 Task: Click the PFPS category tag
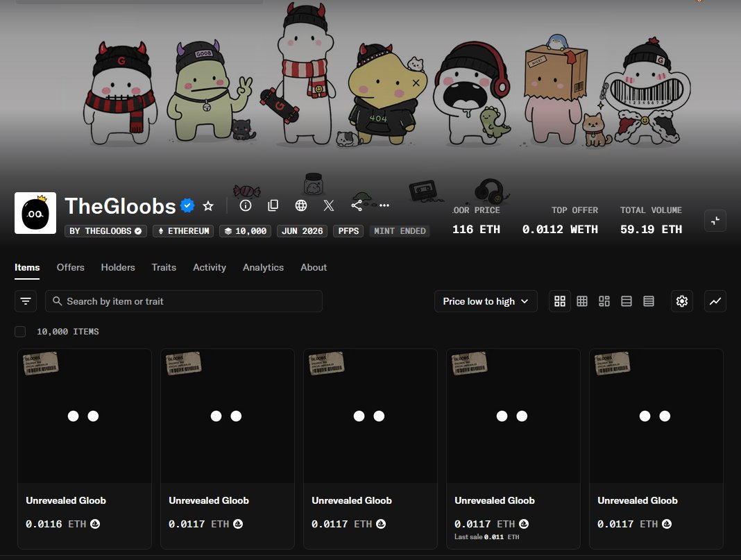pyautogui.click(x=348, y=231)
